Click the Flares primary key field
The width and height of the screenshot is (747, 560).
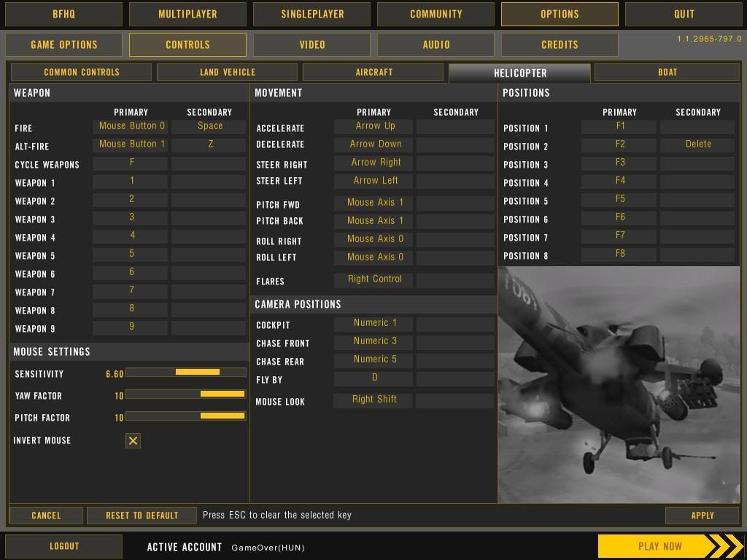tap(374, 279)
